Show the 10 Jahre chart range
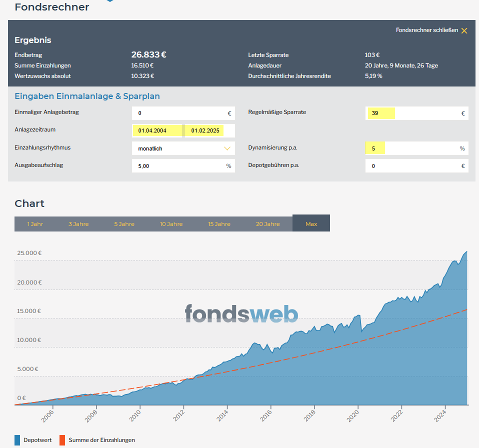Image resolution: width=479 pixels, height=448 pixels. (x=171, y=224)
